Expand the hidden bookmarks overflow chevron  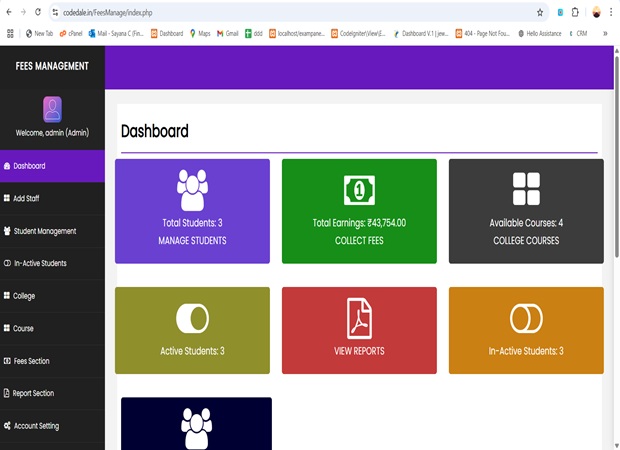[605, 33]
